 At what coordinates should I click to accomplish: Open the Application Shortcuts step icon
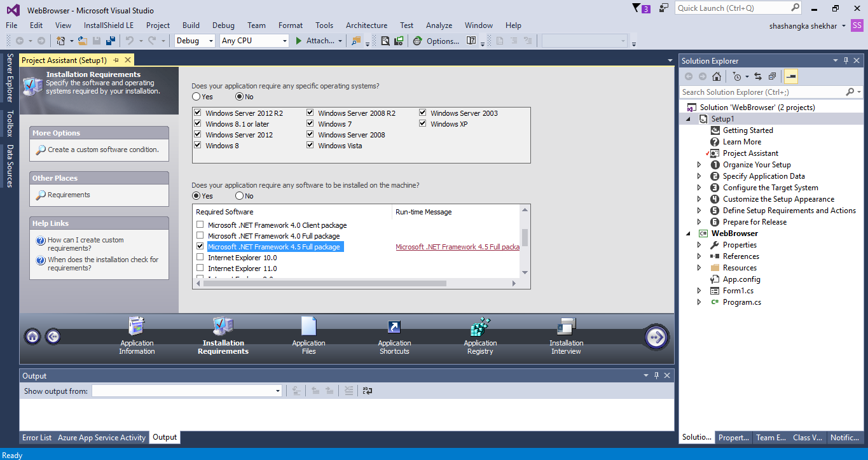394,326
